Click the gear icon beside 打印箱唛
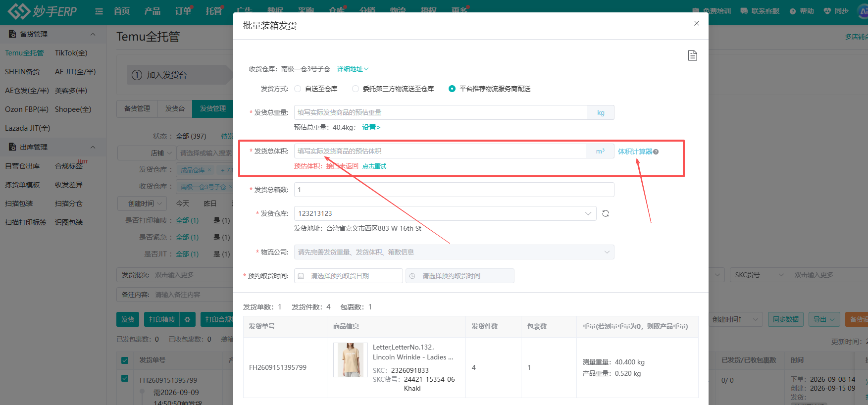Screen dimensions: 868x405 (x=187, y=319)
